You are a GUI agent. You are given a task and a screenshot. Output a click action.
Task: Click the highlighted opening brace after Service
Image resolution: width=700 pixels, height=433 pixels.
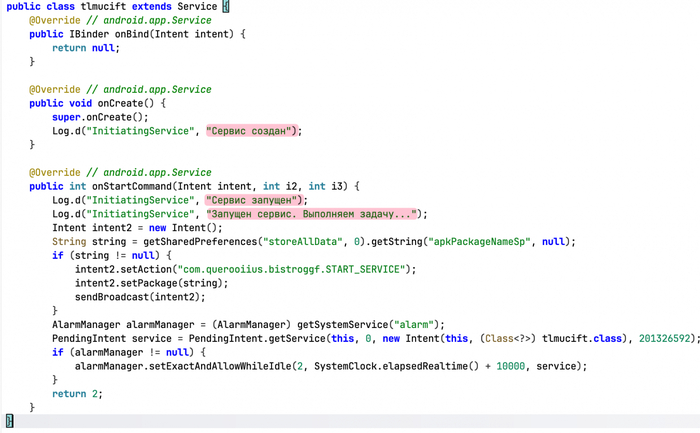click(x=226, y=7)
